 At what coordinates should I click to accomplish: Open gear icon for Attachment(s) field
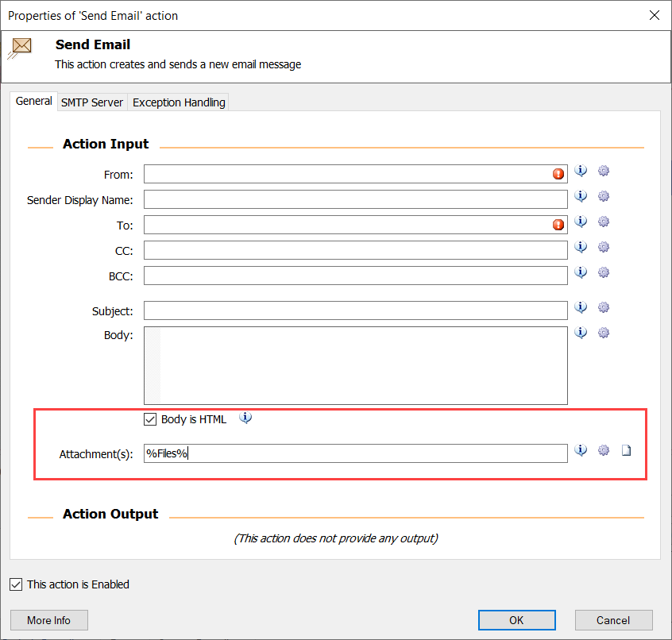coord(604,450)
